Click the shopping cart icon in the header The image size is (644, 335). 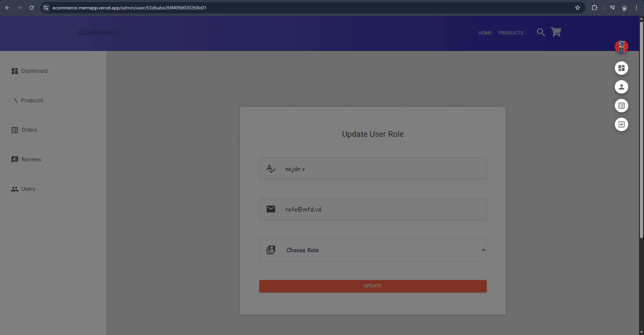point(556,32)
